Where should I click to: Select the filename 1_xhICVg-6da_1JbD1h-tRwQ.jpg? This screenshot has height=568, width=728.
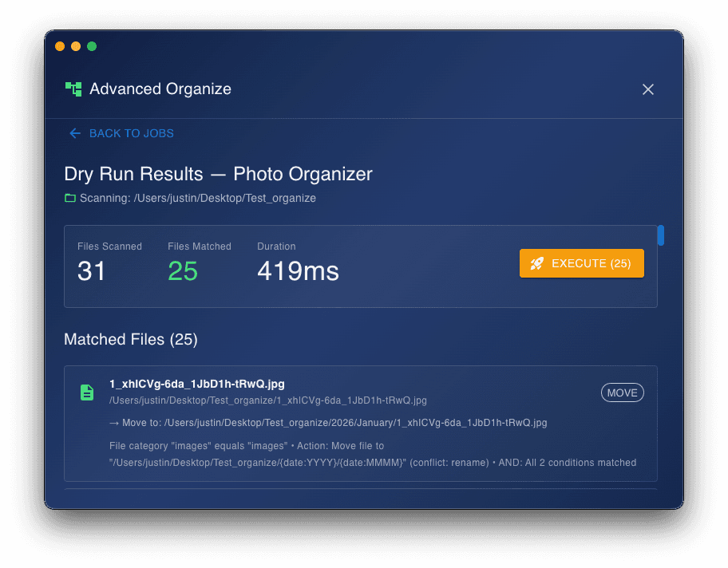[x=195, y=384]
